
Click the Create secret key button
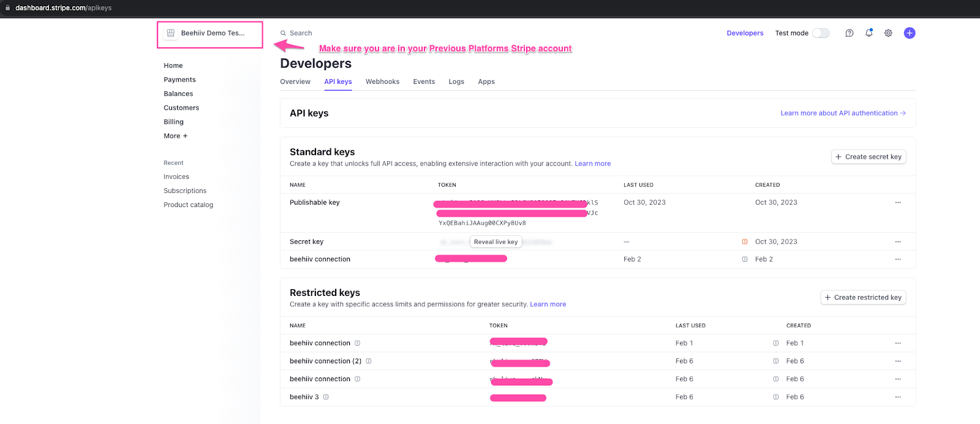(x=869, y=157)
